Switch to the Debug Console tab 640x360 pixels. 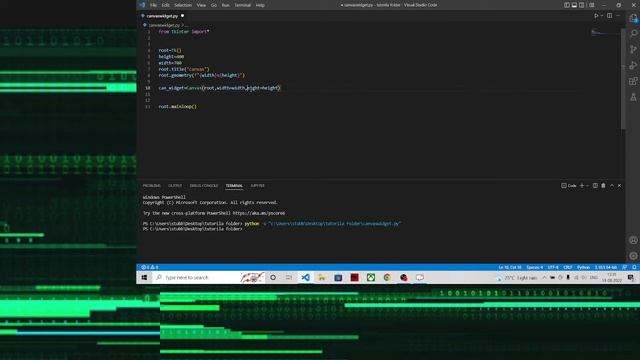point(204,186)
